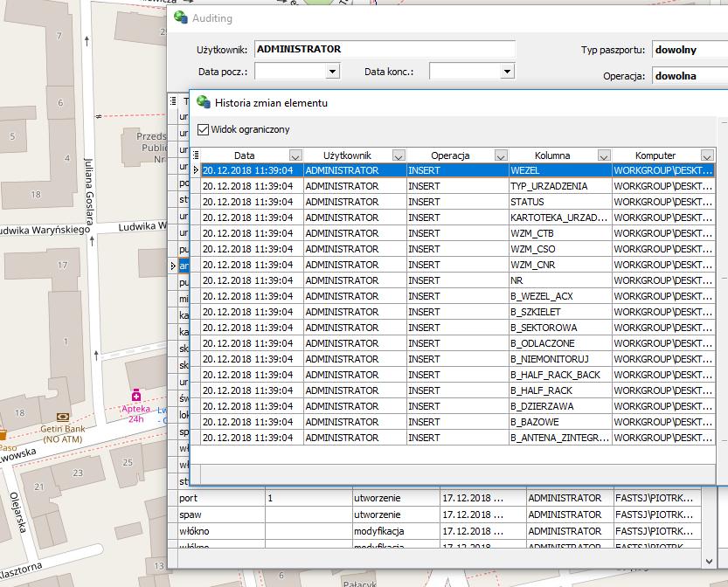The height and width of the screenshot is (587, 728).
Task: Select the B_SEKTOROWA cell
Action: [560, 328]
